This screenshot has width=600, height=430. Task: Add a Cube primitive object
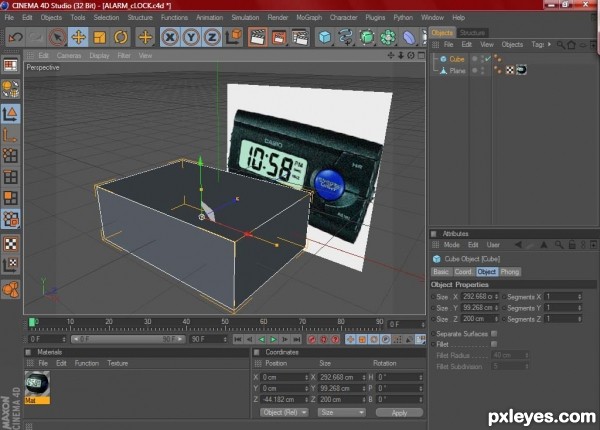click(324, 37)
